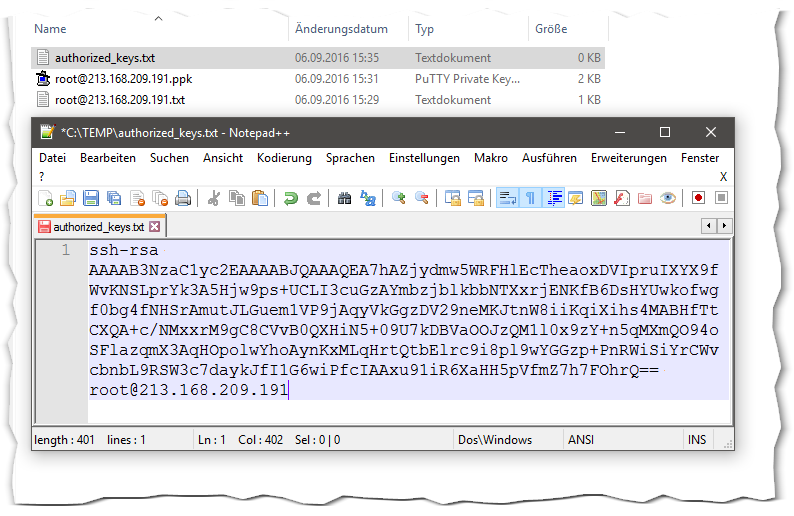The width and height of the screenshot is (794, 516).
Task: Open Find with the binoculars icon
Action: [x=344, y=198]
